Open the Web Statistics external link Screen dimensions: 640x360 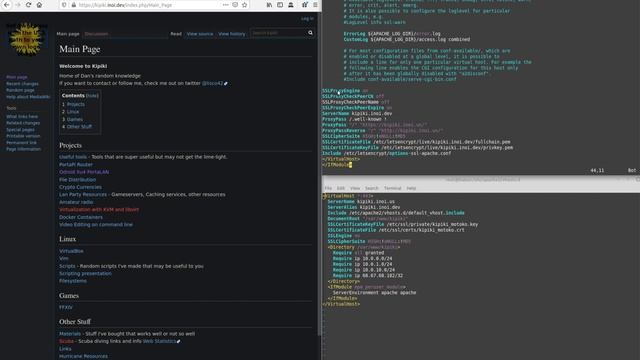(161, 341)
